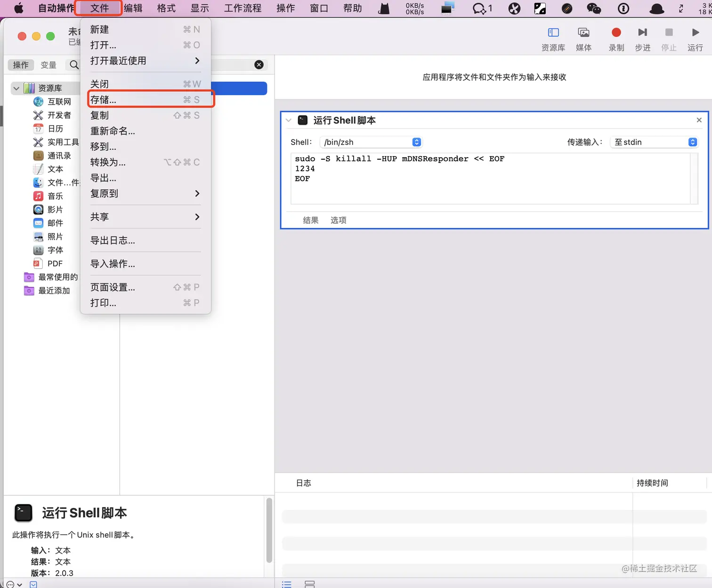This screenshot has width=712, height=588.
Task: Choose 页面设置… from the File menu
Action: point(146,287)
